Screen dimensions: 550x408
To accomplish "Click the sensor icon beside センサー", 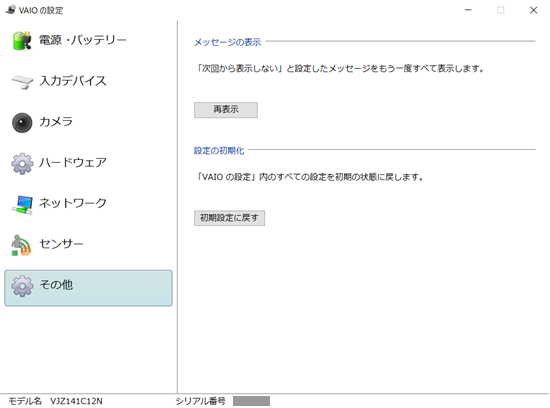I will [21, 245].
